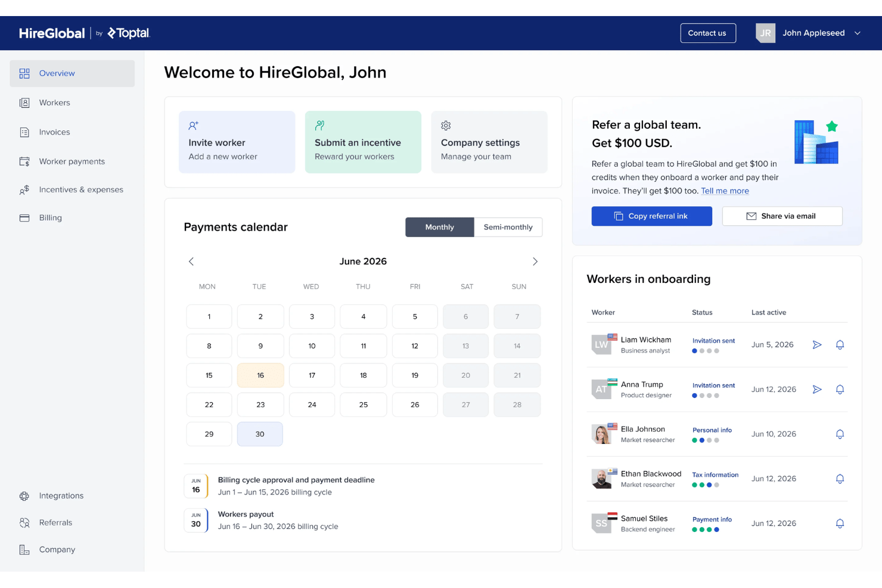Click the Toptal logo in header

click(x=129, y=33)
